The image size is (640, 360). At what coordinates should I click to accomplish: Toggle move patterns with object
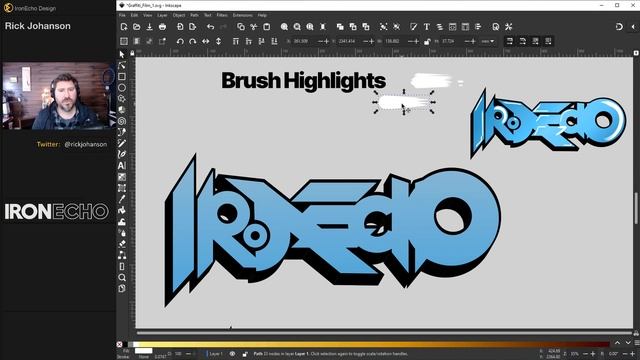coord(548,41)
